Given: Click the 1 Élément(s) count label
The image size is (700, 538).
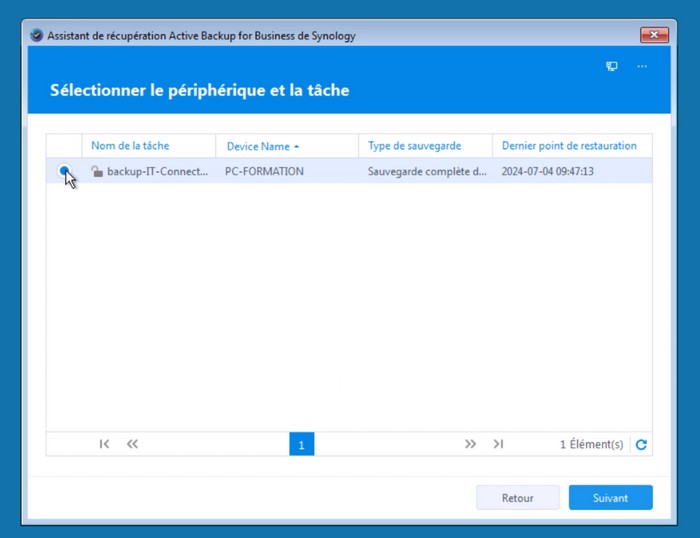Looking at the screenshot, I should pyautogui.click(x=592, y=444).
